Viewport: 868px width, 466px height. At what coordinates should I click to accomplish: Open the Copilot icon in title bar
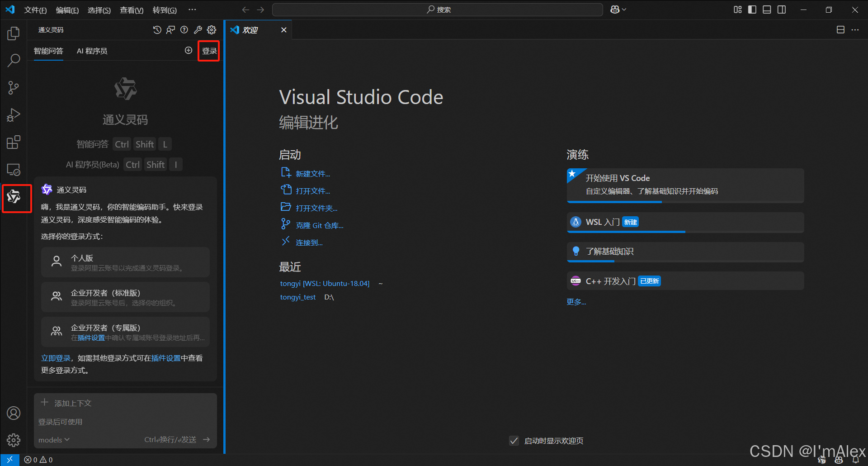pos(615,10)
